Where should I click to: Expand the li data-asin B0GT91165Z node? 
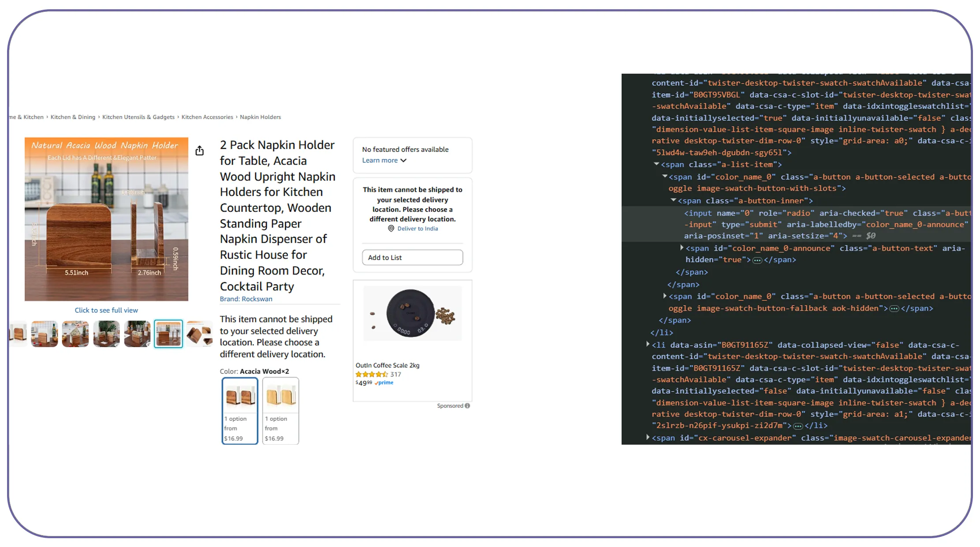[x=648, y=345]
